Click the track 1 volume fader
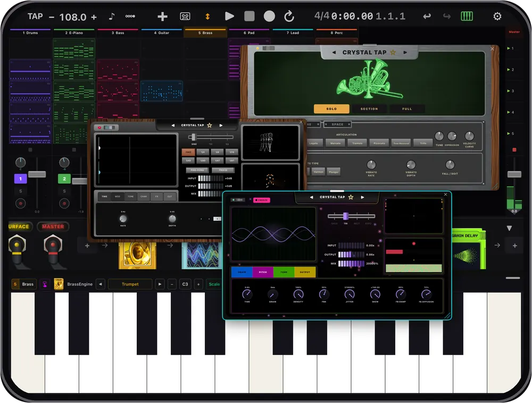The width and height of the screenshot is (532, 403). point(37,174)
